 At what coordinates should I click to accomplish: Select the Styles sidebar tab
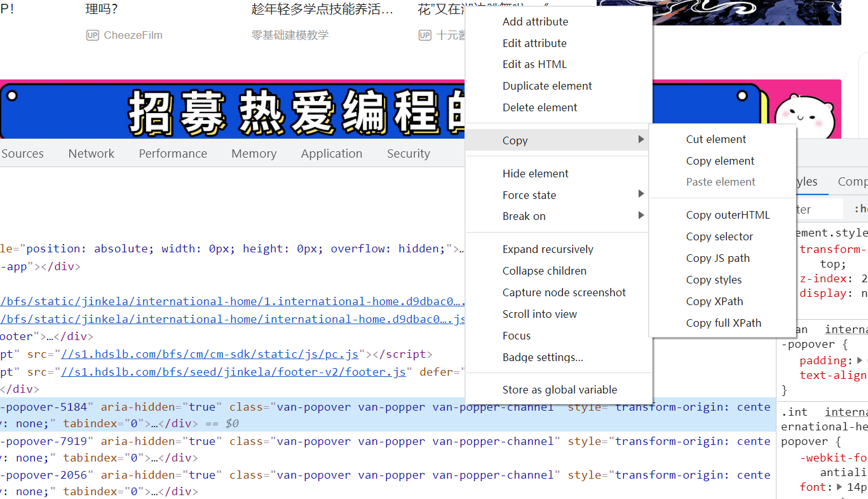tap(806, 181)
